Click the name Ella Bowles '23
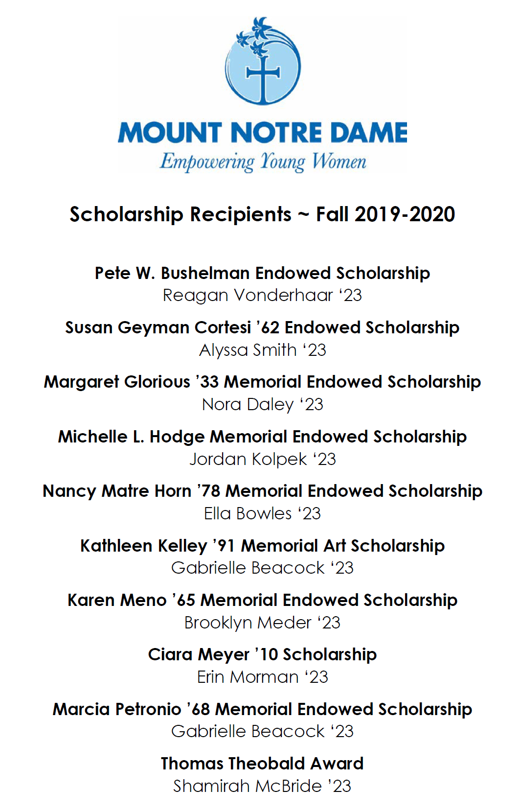Screen dimensions: 521x812 pos(262,514)
